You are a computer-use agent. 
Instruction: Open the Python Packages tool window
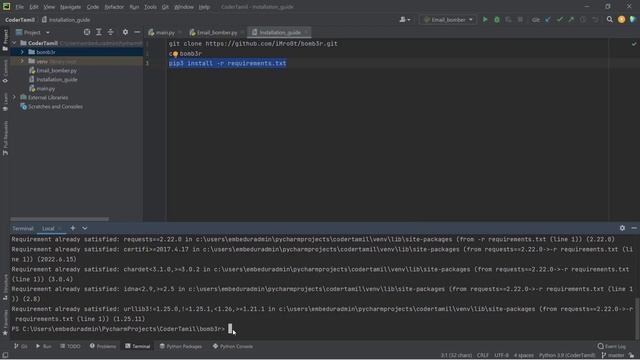tap(180, 346)
